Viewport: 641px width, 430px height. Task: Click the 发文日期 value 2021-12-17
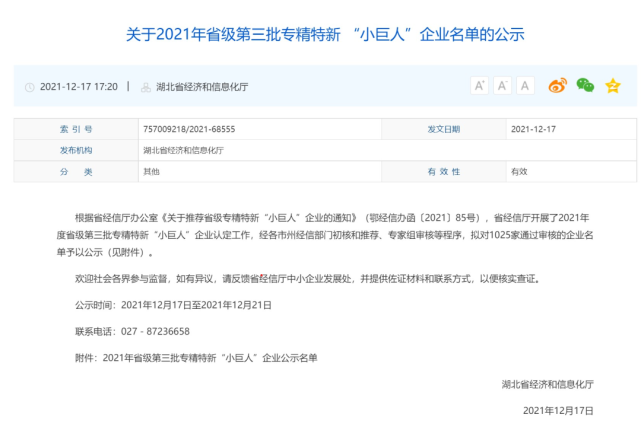click(533, 129)
